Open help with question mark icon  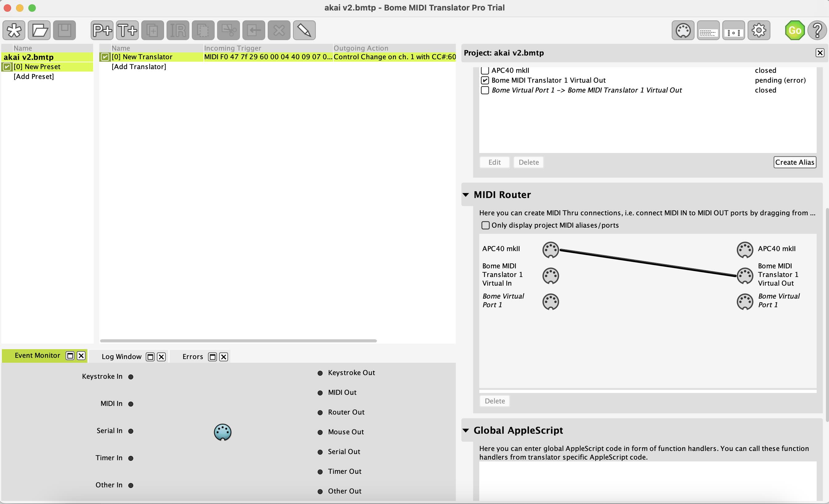tap(818, 30)
